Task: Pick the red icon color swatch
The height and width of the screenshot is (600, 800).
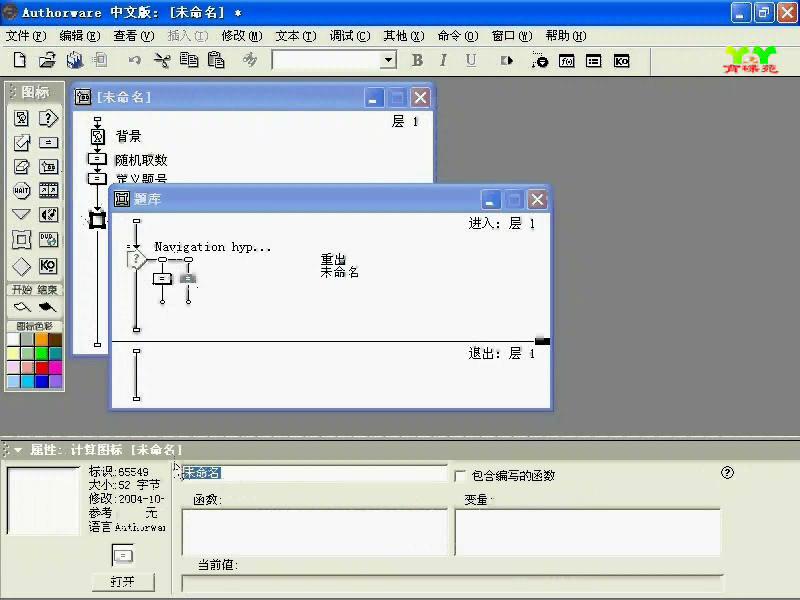Action: [x=42, y=367]
